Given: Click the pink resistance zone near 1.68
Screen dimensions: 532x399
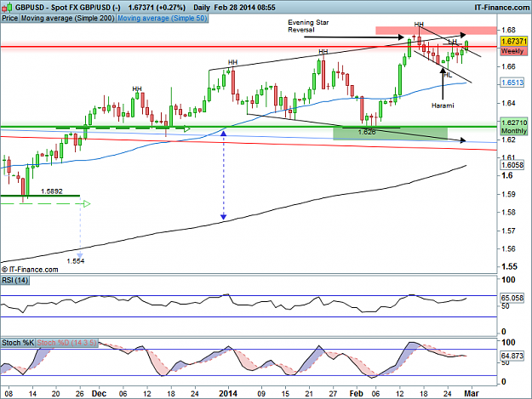Looking at the screenshot, I should 436,31.
